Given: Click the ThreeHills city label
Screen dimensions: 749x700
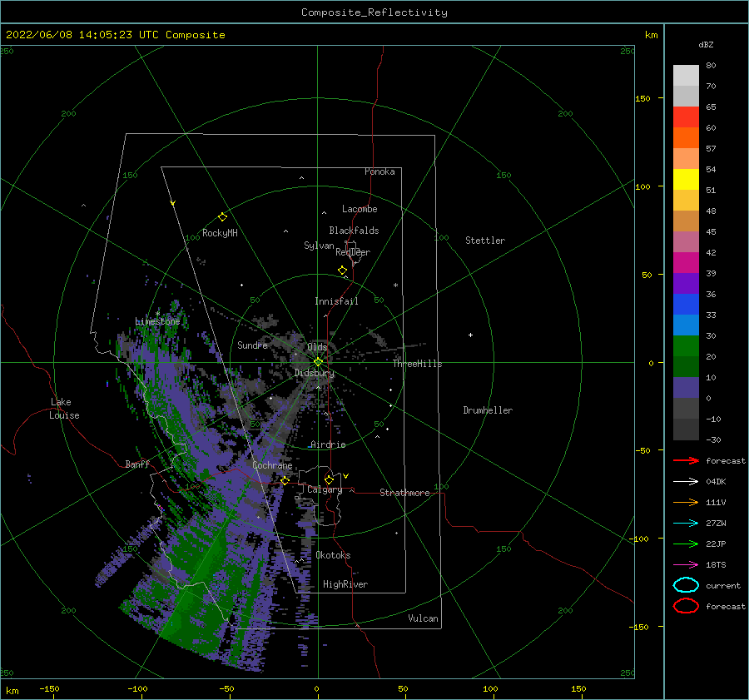Looking at the screenshot, I should (x=418, y=364).
